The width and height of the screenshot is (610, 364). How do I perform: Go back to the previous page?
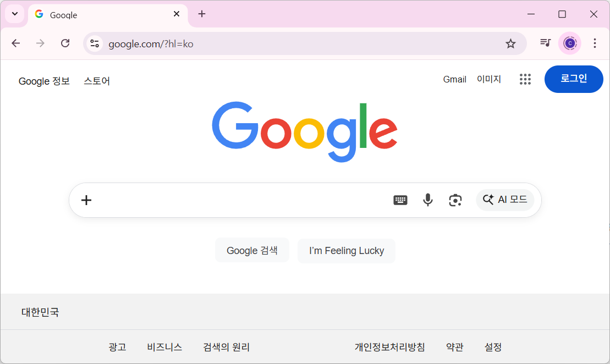click(15, 43)
